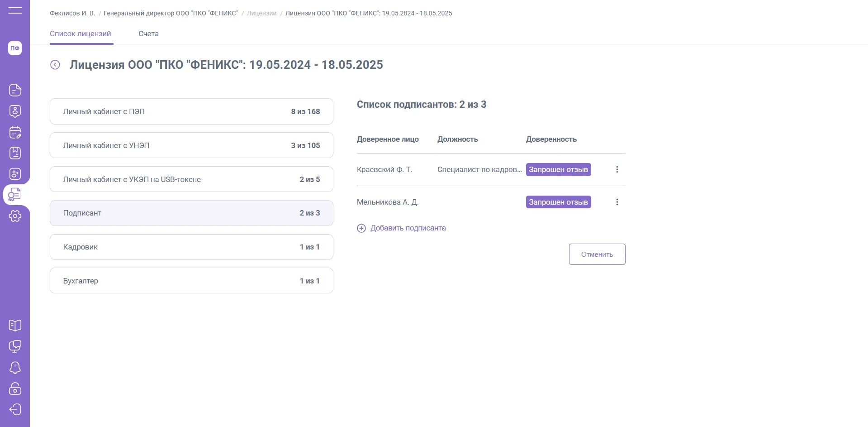Image resolution: width=868 pixels, height=427 pixels.
Task: Go back using the circled arrow icon
Action: (x=55, y=65)
